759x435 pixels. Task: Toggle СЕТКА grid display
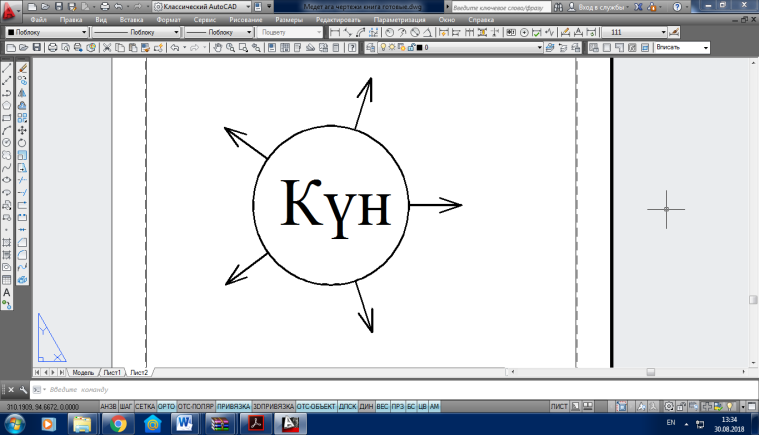145,406
